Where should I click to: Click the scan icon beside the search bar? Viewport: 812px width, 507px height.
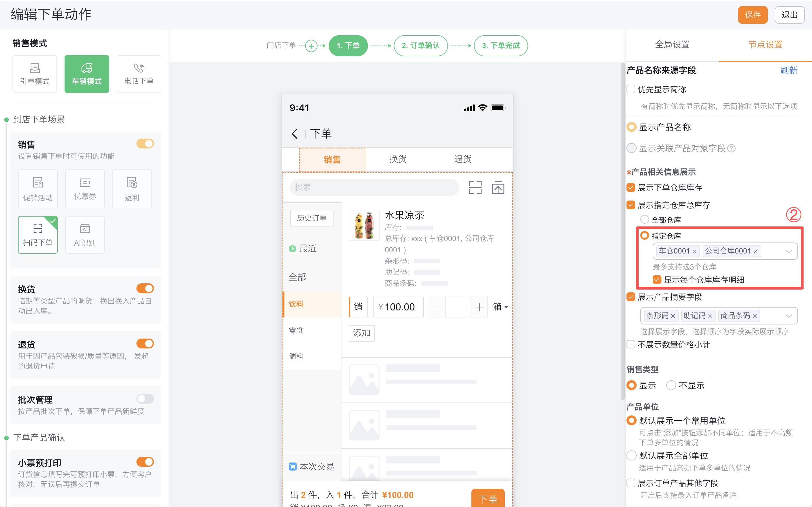pyautogui.click(x=475, y=187)
